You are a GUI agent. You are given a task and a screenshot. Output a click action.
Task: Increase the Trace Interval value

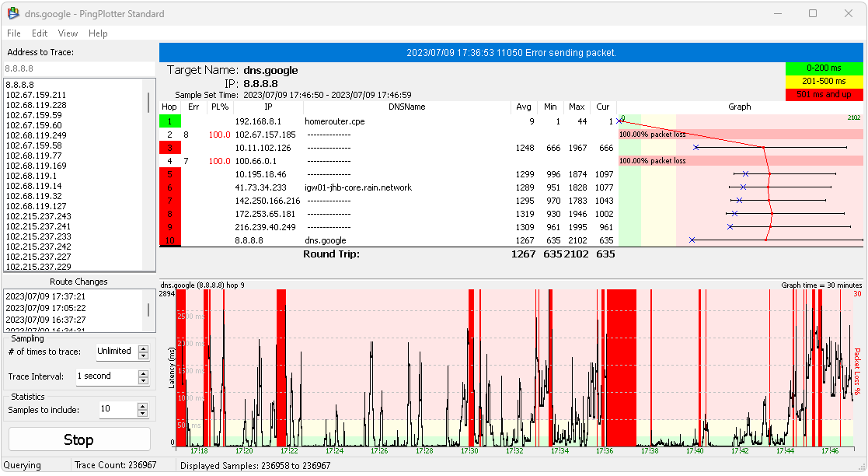(x=144, y=373)
